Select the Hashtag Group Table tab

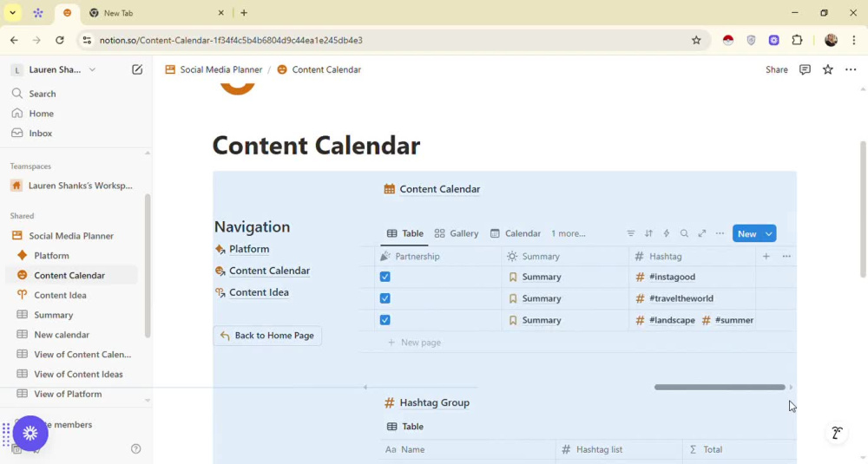pyautogui.click(x=405, y=427)
